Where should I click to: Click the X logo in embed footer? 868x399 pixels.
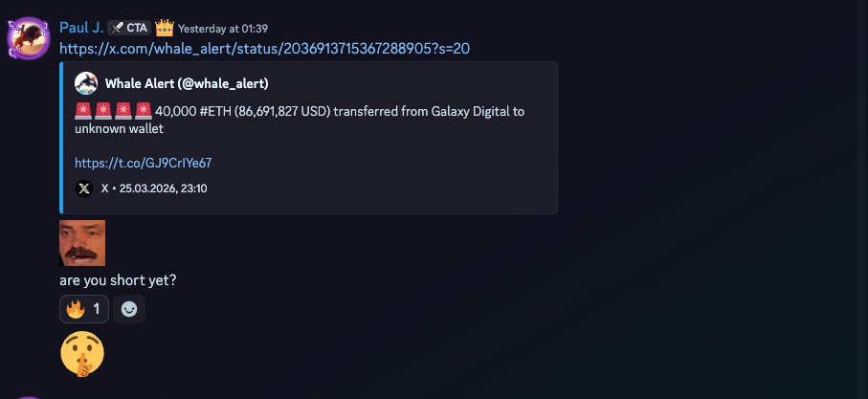pos(85,188)
